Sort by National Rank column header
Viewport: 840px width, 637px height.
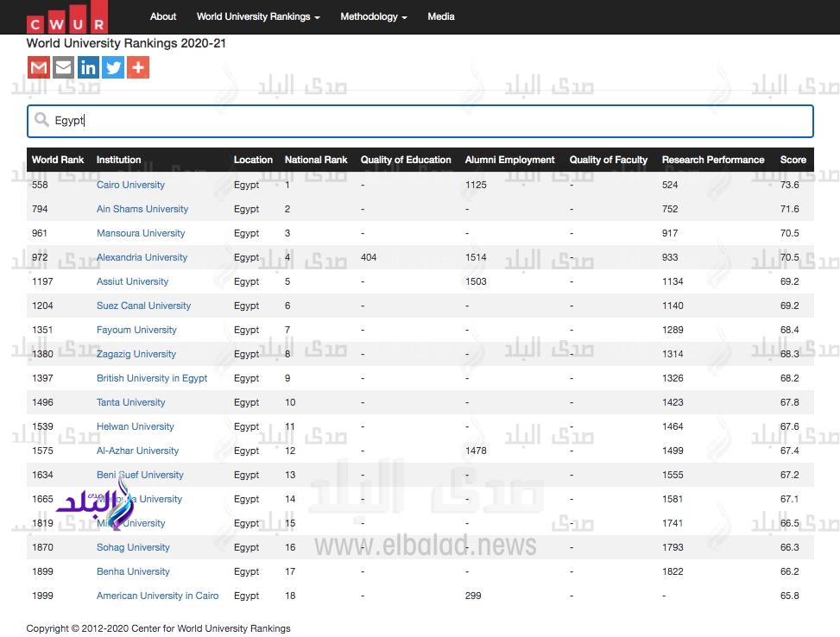[316, 160]
